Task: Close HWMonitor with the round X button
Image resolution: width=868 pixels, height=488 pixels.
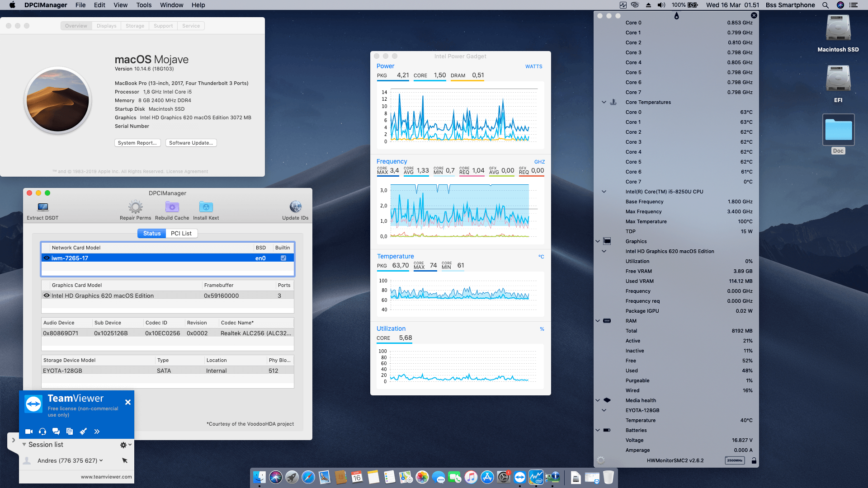Action: tap(754, 15)
